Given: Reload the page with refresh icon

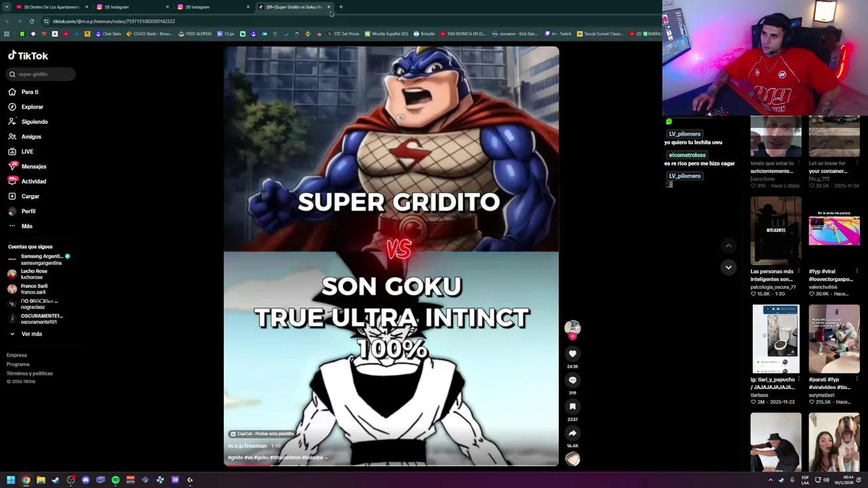Looking at the screenshot, I should pos(31,21).
